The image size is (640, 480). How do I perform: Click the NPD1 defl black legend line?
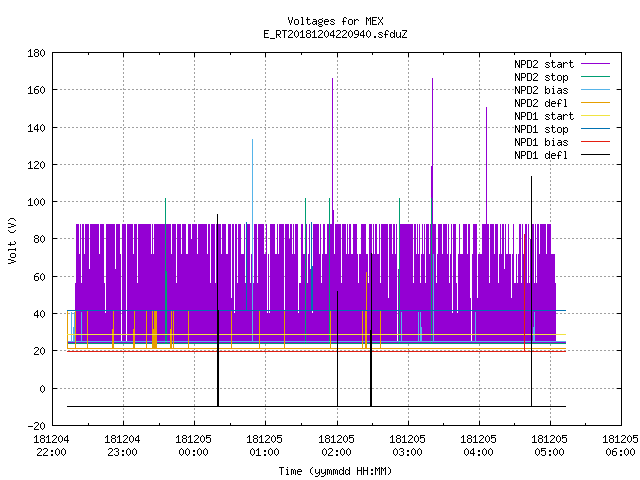click(595, 155)
